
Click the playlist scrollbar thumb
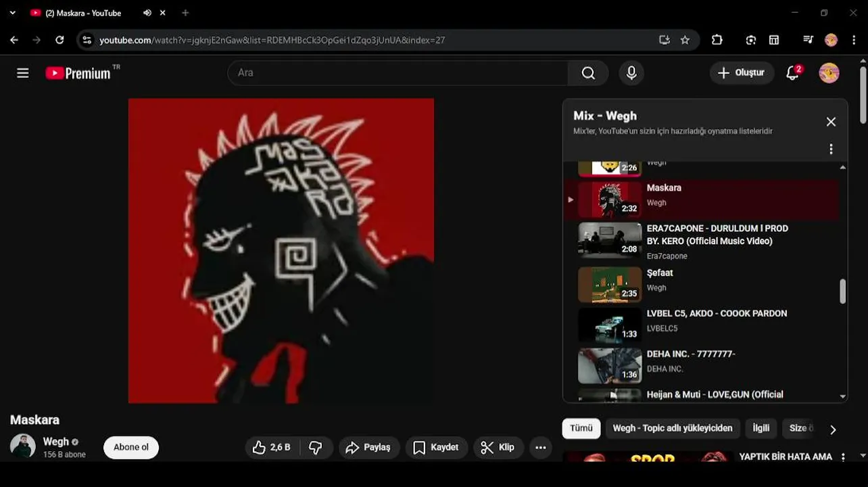[x=842, y=292]
